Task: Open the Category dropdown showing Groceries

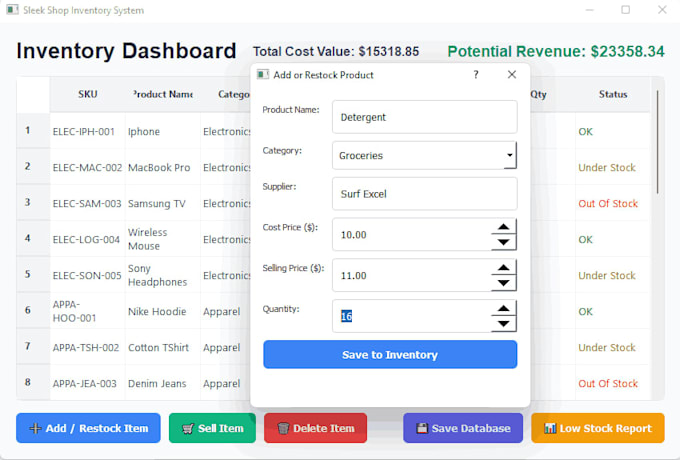Action: [425, 155]
